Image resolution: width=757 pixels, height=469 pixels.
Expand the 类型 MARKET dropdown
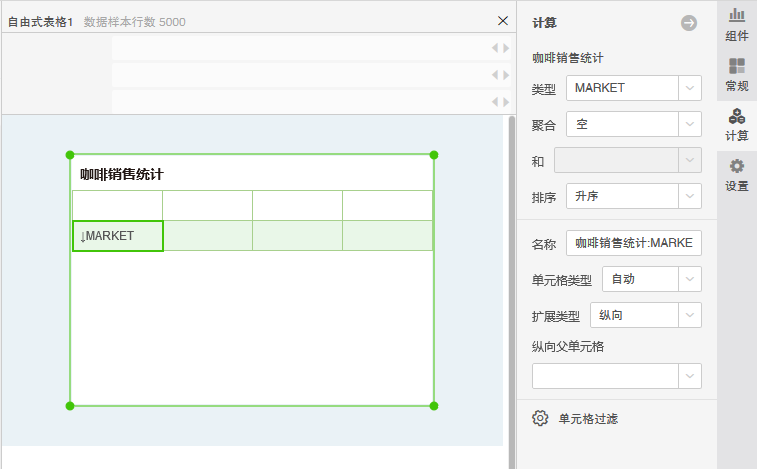click(x=690, y=88)
